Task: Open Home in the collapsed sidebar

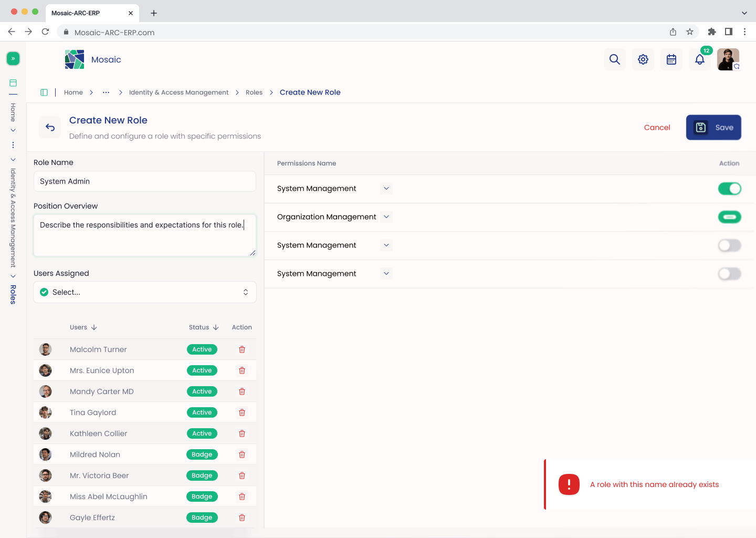Action: point(13,112)
